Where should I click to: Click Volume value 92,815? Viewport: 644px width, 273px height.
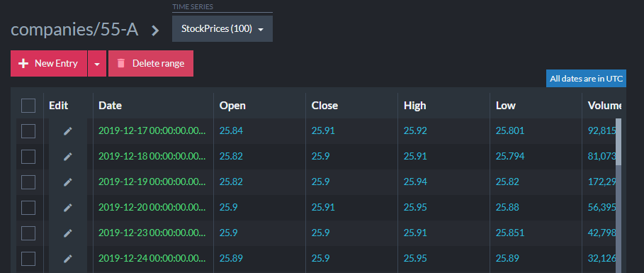[x=601, y=131]
